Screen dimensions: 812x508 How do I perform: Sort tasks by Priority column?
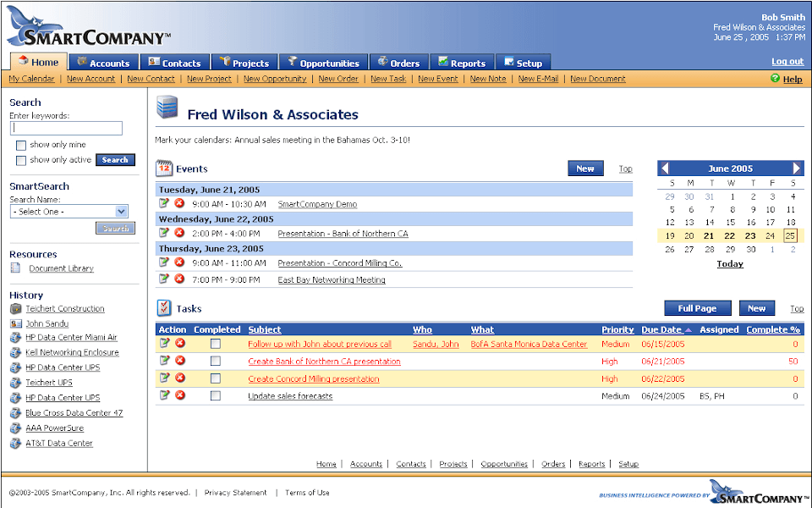[x=617, y=329]
